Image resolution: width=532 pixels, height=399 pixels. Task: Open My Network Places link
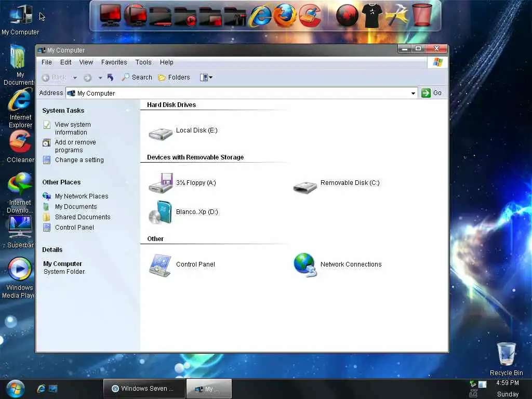82,196
